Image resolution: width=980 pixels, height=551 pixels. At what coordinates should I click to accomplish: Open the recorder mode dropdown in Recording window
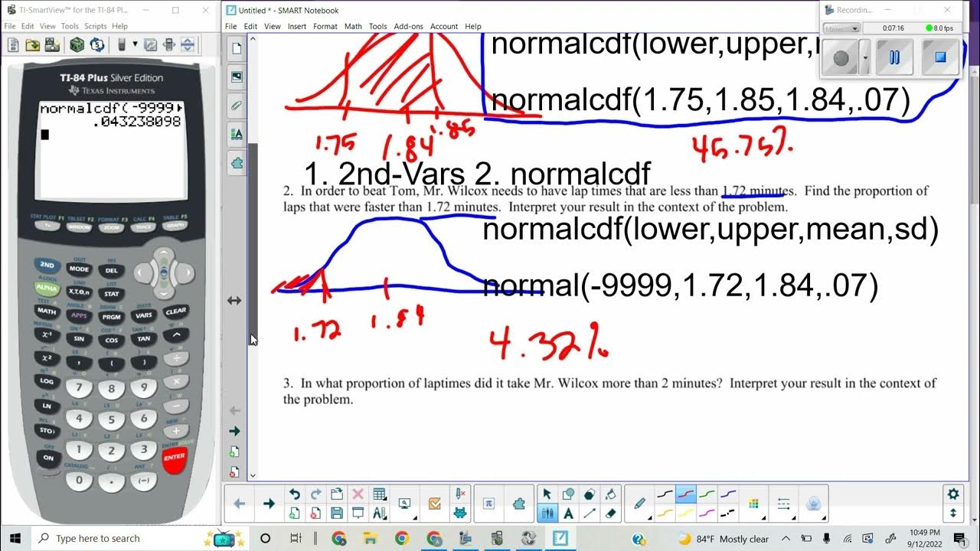click(x=841, y=28)
